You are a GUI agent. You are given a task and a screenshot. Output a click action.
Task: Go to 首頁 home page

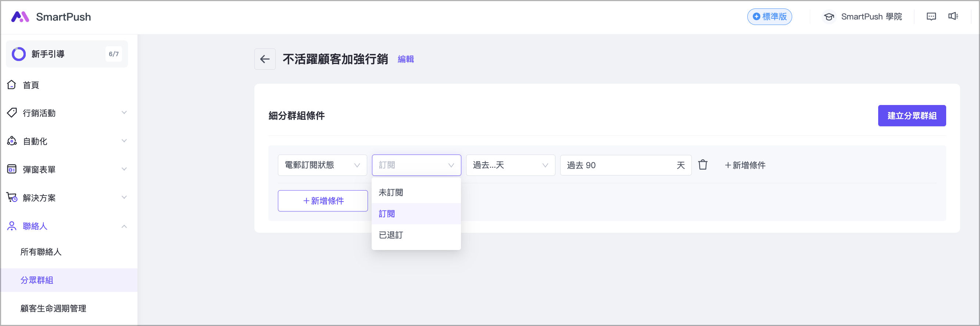(x=31, y=85)
